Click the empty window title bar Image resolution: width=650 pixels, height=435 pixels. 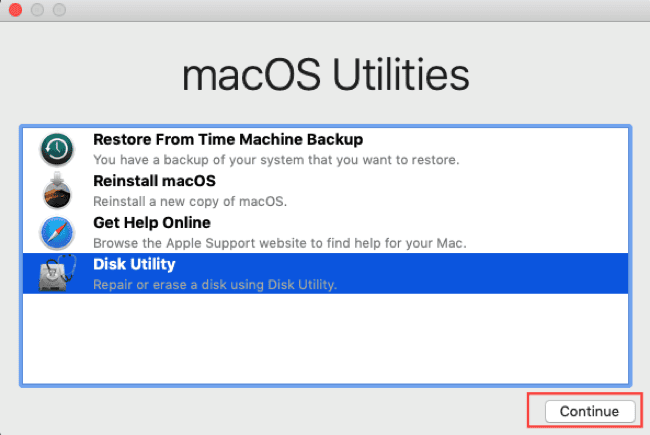pyautogui.click(x=325, y=9)
